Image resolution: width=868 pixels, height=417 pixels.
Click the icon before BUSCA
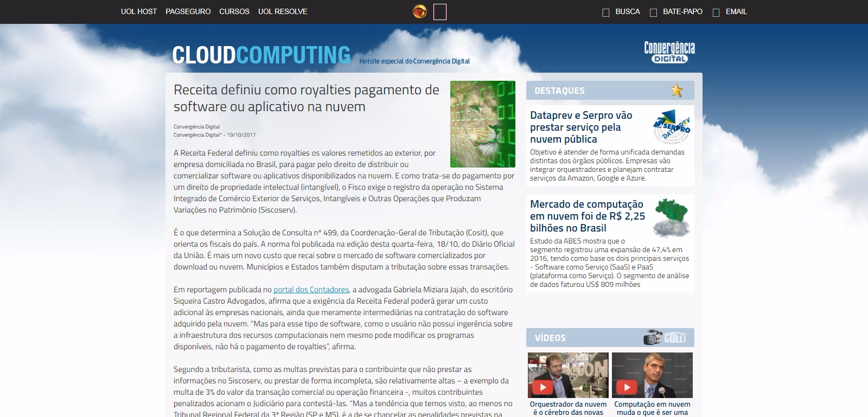[x=606, y=12]
